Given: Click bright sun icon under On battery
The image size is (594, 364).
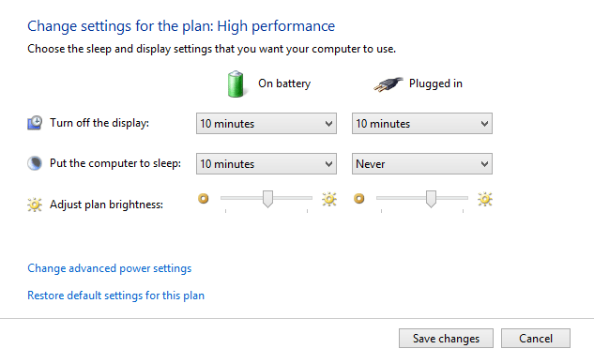Looking at the screenshot, I should coord(329,199).
